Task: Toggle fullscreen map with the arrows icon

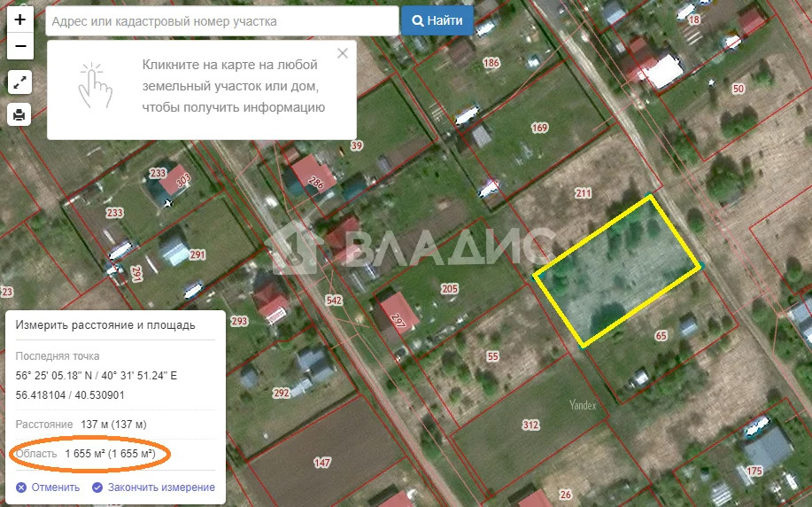Action: tap(19, 82)
